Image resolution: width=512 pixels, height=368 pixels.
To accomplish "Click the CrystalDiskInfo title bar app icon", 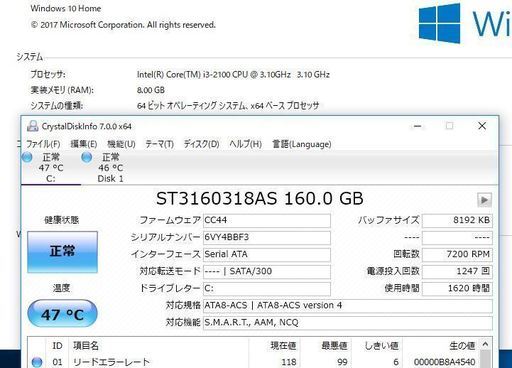I will (32, 126).
